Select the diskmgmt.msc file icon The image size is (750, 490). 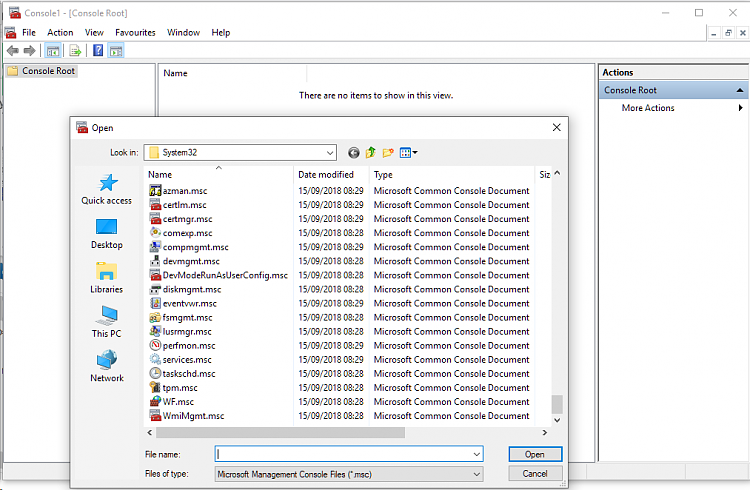point(155,289)
